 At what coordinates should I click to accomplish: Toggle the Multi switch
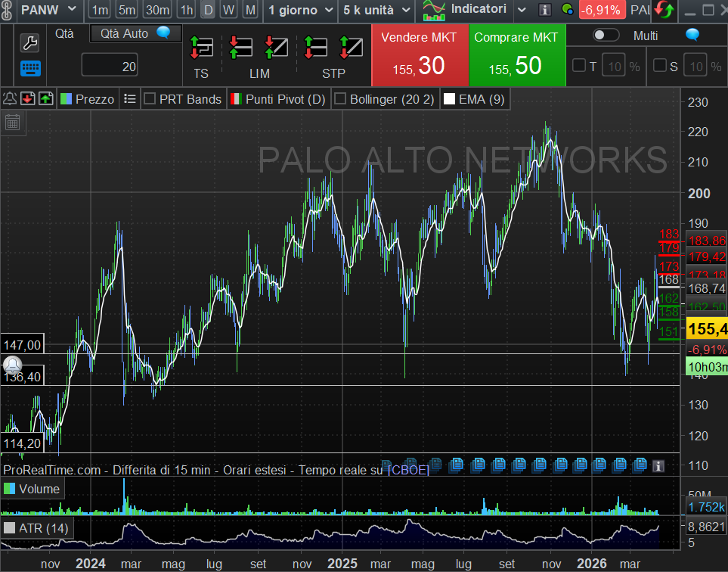pos(606,36)
